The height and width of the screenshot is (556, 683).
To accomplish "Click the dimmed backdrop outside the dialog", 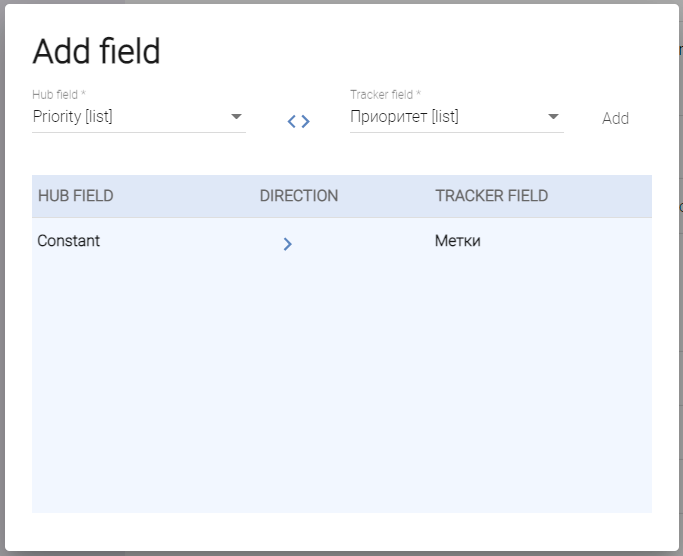I will 679,300.
